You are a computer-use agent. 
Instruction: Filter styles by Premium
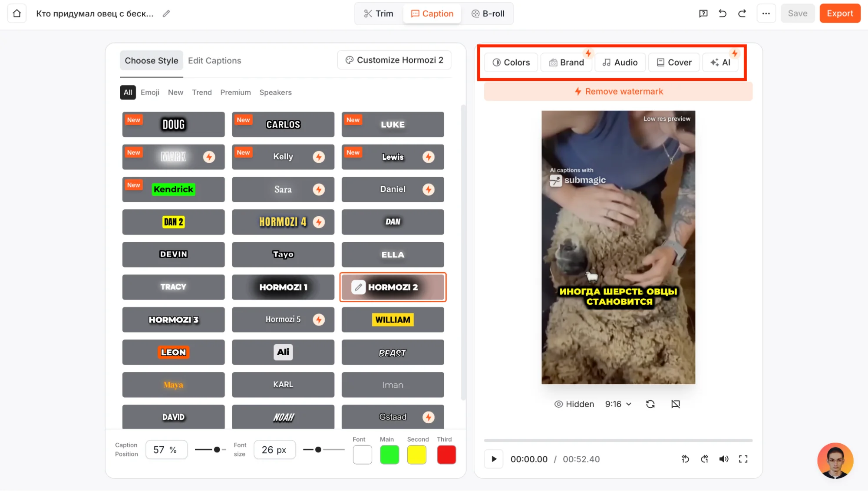pyautogui.click(x=235, y=92)
